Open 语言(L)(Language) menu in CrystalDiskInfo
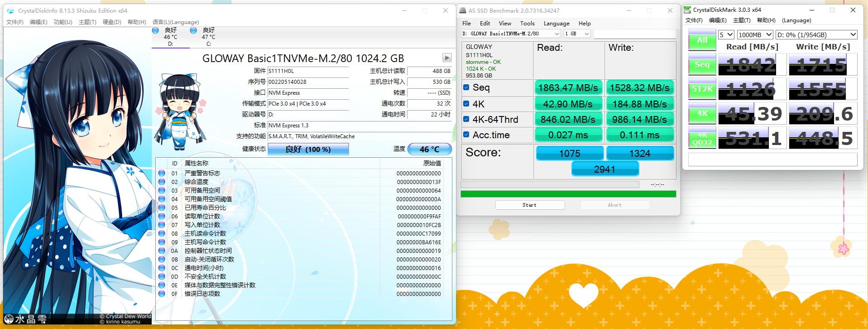Viewport: 868px width, 329px height. click(x=176, y=22)
